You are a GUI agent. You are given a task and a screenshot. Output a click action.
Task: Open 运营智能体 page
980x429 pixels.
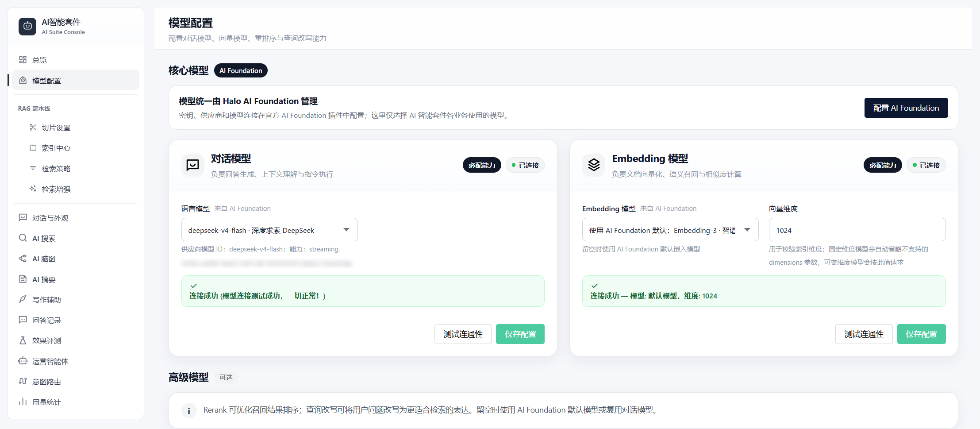tap(76, 361)
